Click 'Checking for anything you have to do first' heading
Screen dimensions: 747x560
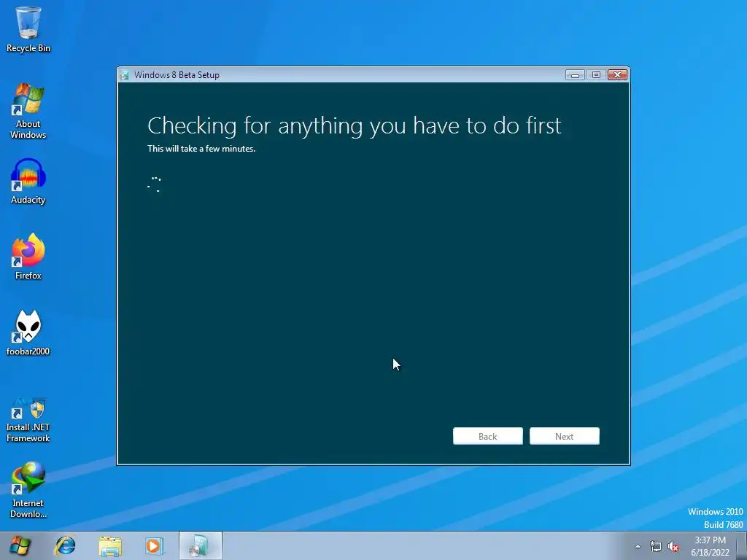point(355,126)
